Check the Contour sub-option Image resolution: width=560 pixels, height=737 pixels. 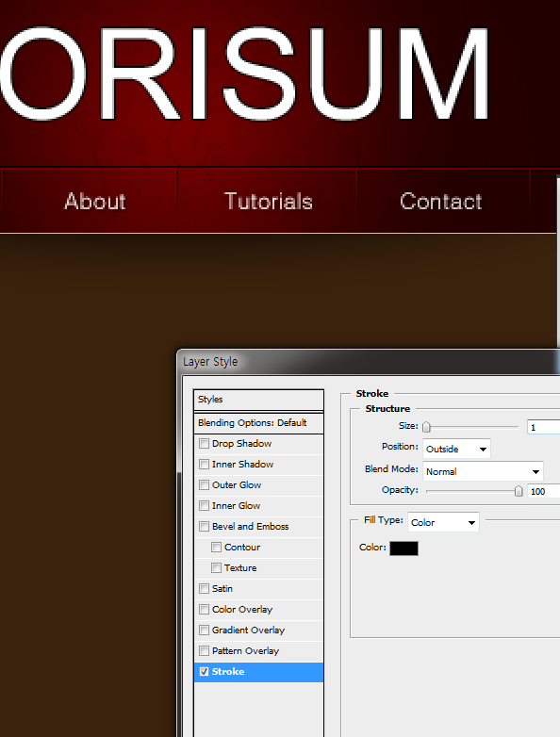(x=216, y=547)
